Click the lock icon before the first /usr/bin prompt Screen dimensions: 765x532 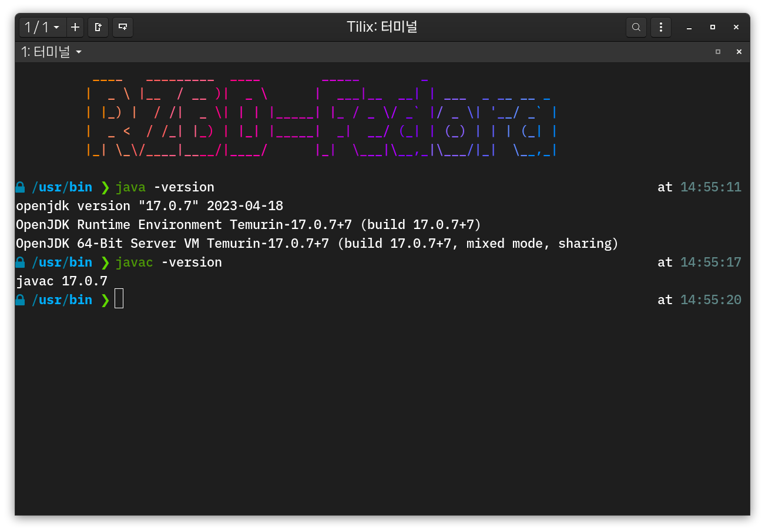[x=19, y=187]
